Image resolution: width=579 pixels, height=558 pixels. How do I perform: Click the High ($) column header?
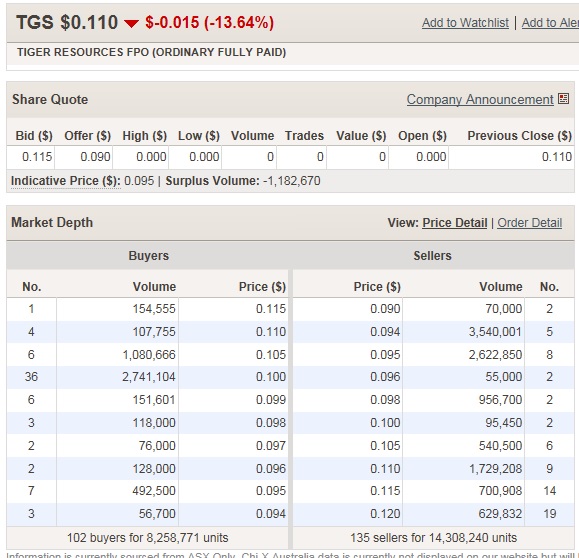145,136
